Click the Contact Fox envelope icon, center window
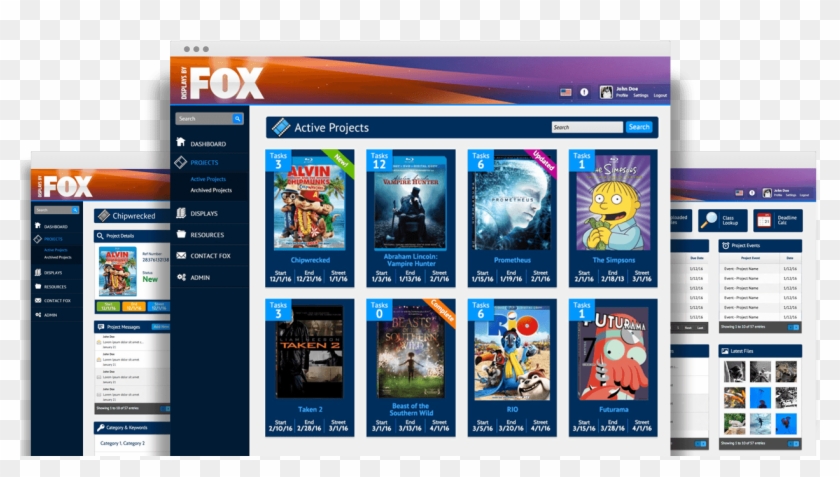This screenshot has width=840, height=477. [x=181, y=256]
